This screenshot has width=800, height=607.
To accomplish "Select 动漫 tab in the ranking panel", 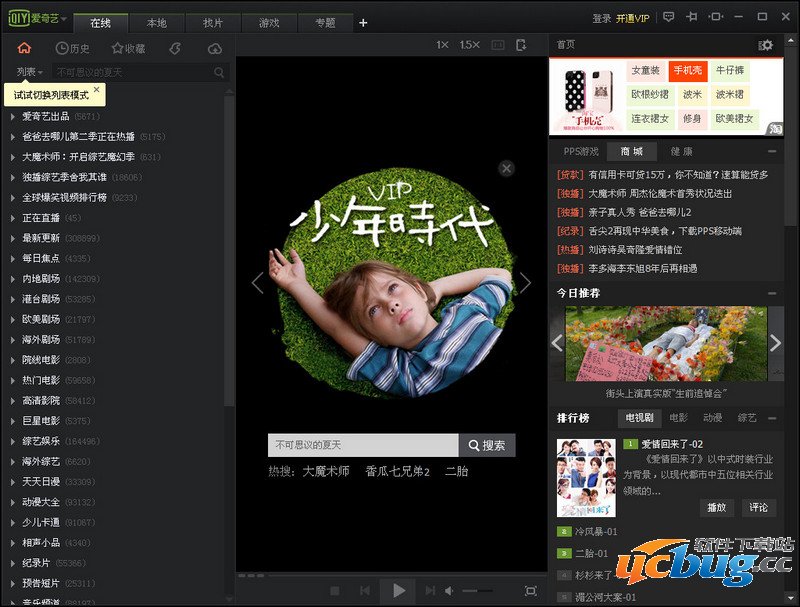I will [712, 418].
